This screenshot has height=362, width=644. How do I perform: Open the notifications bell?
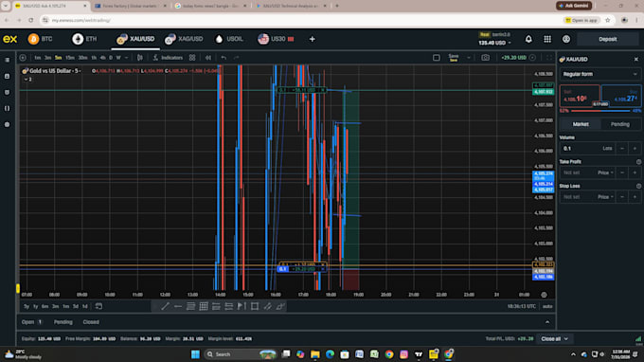tap(528, 39)
